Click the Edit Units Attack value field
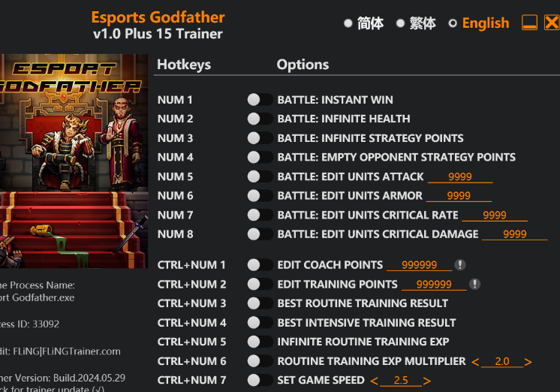The height and width of the screenshot is (392, 560). pos(459,177)
